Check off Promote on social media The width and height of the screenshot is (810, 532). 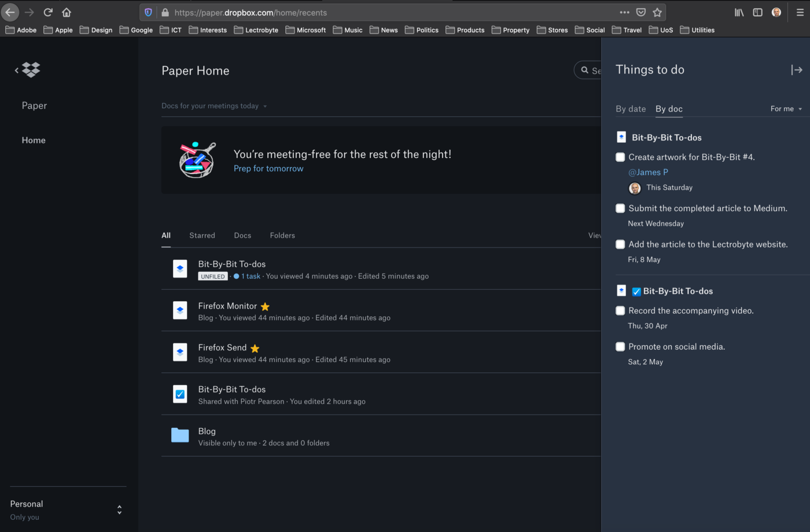coord(620,347)
